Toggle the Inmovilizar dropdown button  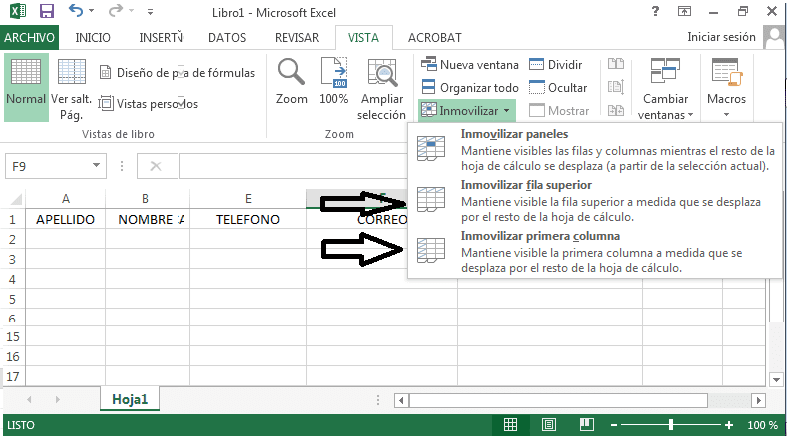point(466,110)
